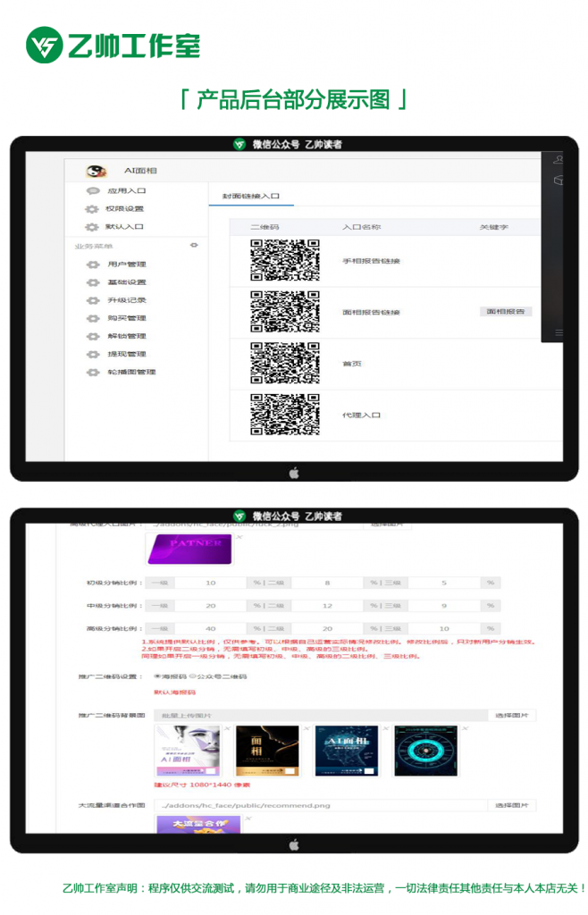Click the 二维码 column header
This screenshot has height=915, width=588.
pos(265,227)
